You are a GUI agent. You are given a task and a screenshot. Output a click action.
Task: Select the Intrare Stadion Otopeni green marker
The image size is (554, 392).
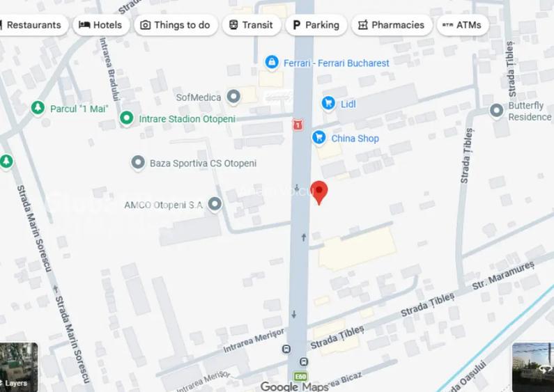(127, 118)
